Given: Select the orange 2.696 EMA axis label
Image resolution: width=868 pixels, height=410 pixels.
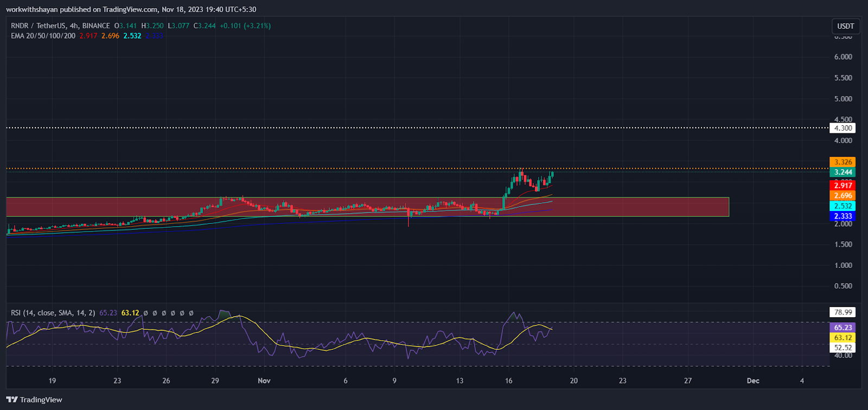Looking at the screenshot, I should [x=843, y=196].
